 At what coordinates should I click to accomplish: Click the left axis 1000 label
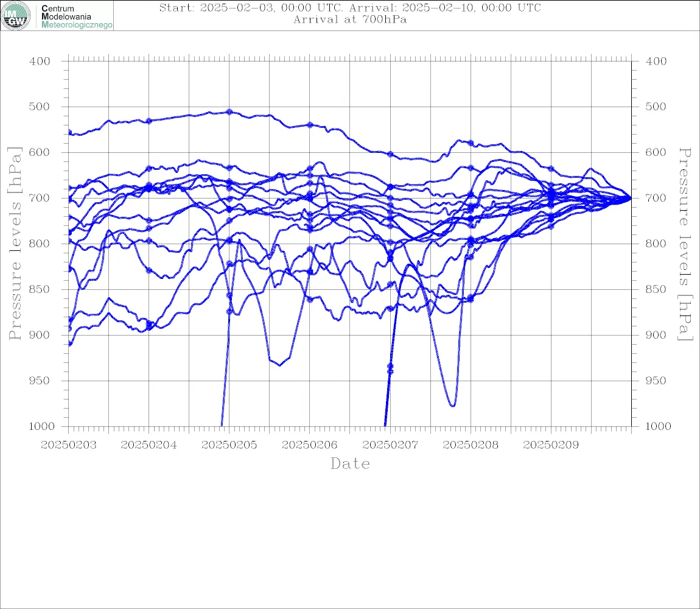(41, 426)
